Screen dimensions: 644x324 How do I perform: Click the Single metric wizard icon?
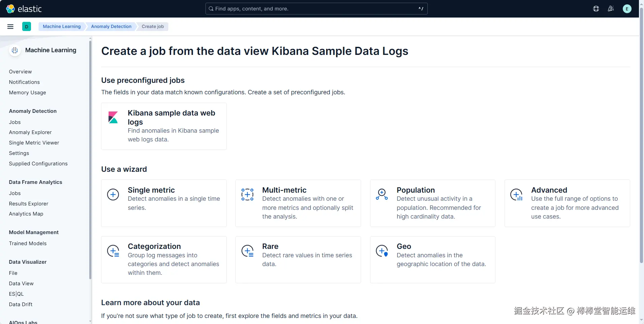click(x=113, y=195)
